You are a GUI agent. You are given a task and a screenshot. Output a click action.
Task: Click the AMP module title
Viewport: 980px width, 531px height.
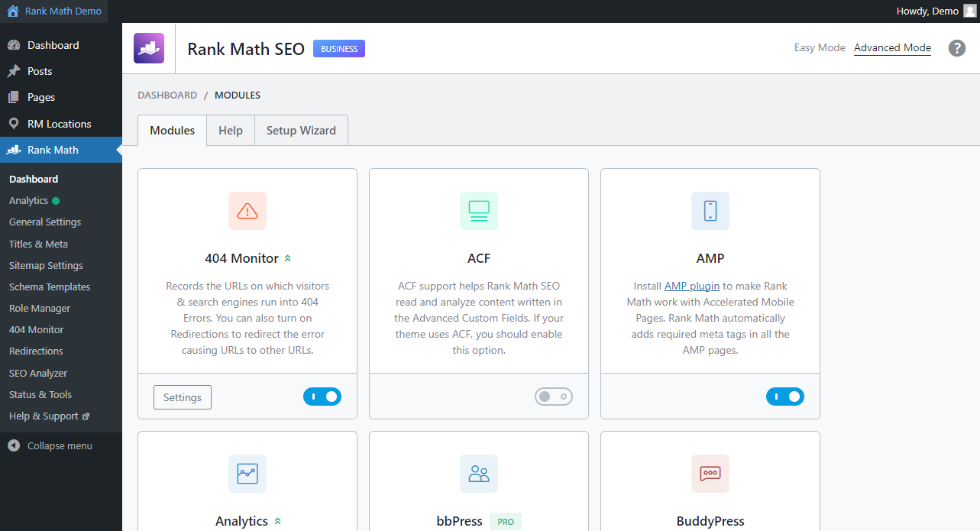710,258
